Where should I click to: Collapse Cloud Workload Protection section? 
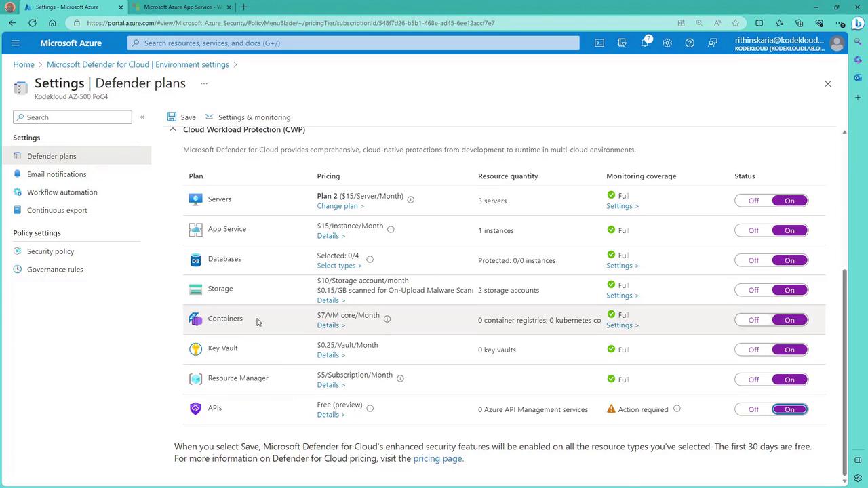[172, 129]
